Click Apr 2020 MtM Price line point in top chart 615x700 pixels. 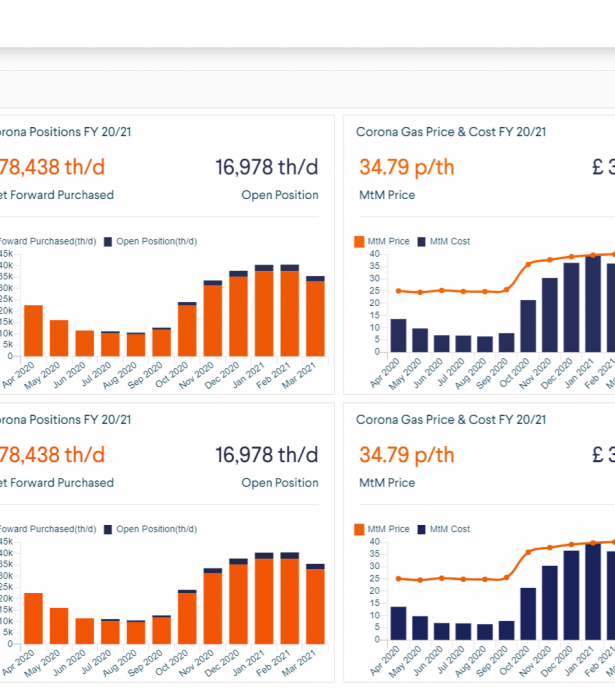pos(399,291)
